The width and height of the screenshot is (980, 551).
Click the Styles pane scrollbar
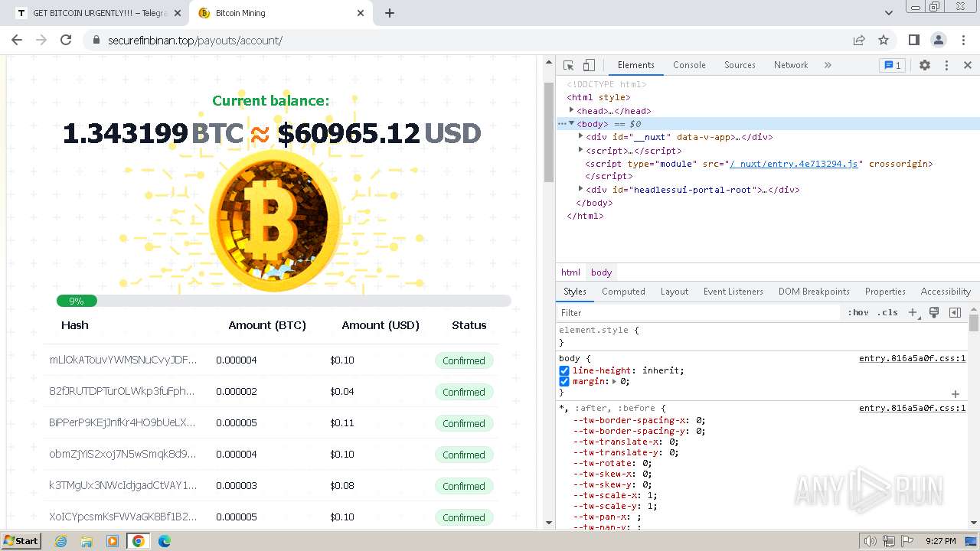(974, 322)
